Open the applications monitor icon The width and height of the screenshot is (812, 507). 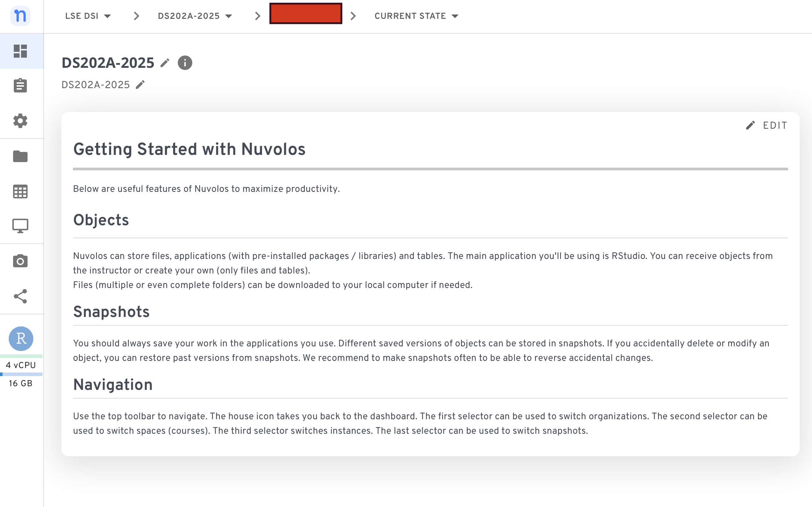(x=20, y=226)
